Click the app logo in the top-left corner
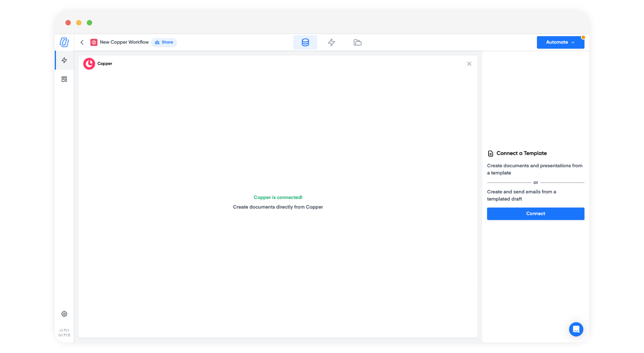 (x=64, y=42)
